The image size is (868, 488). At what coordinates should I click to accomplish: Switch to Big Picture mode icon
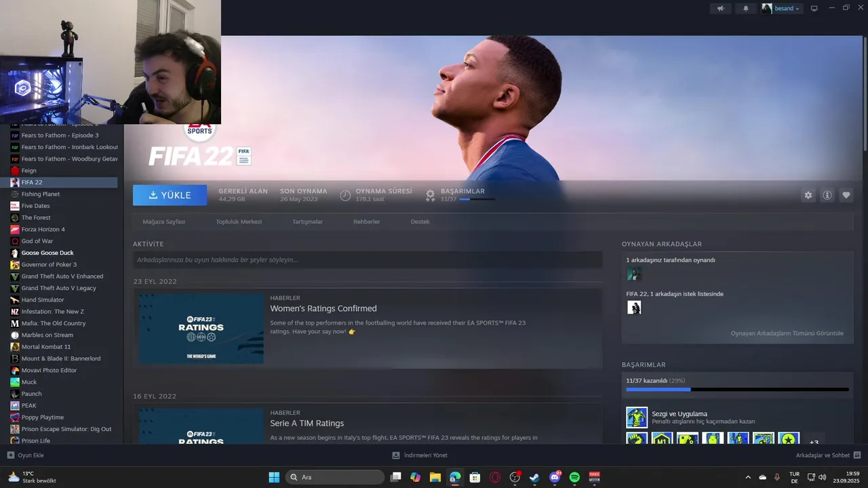coord(814,8)
